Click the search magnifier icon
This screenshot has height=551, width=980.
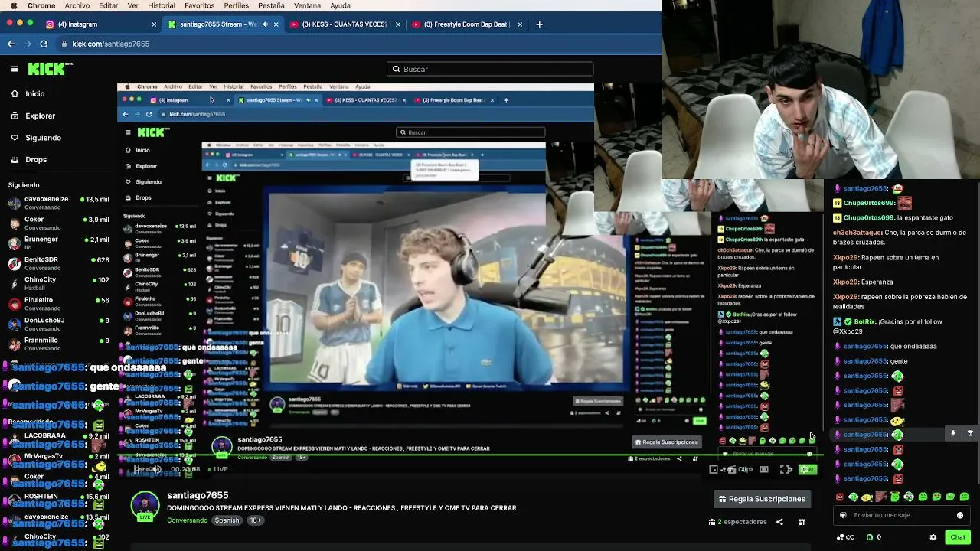click(397, 69)
